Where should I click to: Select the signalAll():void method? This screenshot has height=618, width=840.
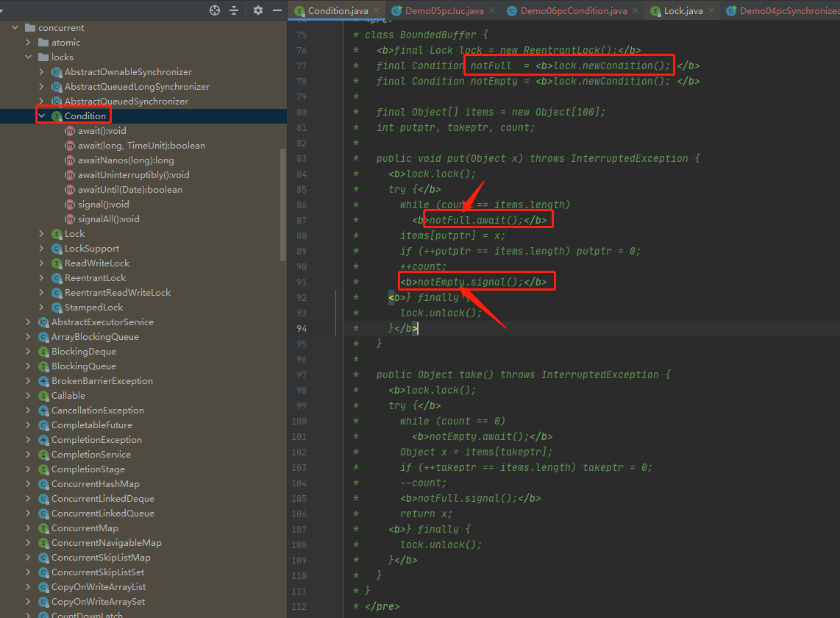coord(109,219)
